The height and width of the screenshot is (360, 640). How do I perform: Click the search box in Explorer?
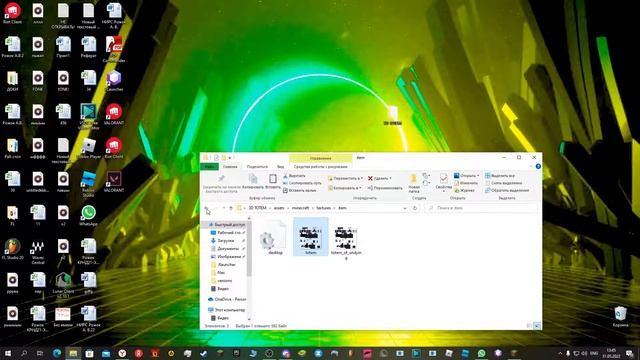[481, 208]
